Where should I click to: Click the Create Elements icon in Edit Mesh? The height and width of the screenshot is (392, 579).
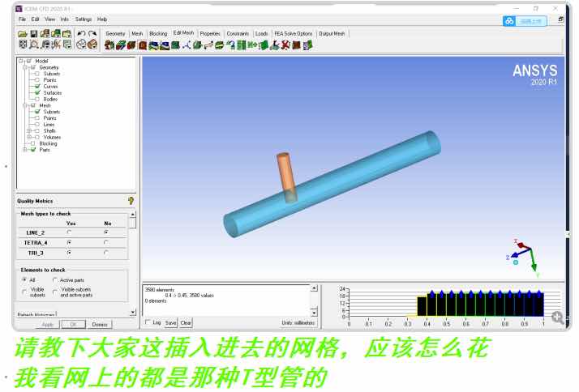click(x=109, y=45)
